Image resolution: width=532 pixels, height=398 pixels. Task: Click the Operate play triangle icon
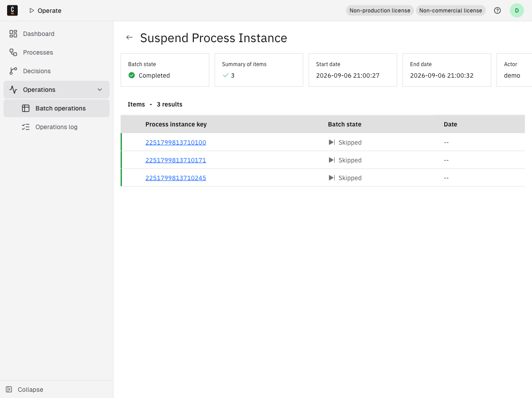click(31, 11)
